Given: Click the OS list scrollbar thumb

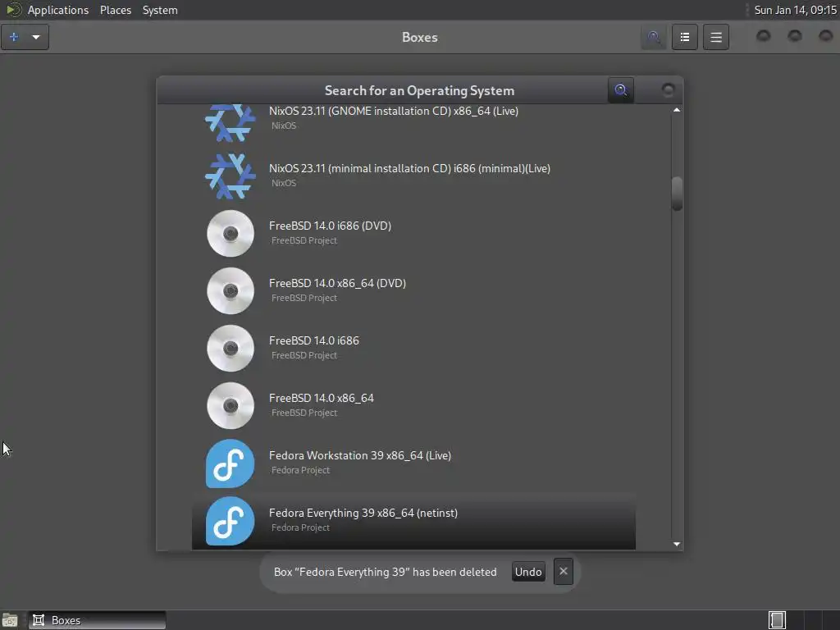Looking at the screenshot, I should pos(677,194).
